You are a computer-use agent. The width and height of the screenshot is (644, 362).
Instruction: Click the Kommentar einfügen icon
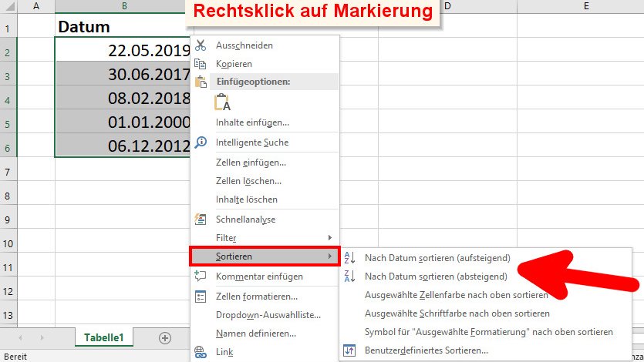[x=201, y=277]
